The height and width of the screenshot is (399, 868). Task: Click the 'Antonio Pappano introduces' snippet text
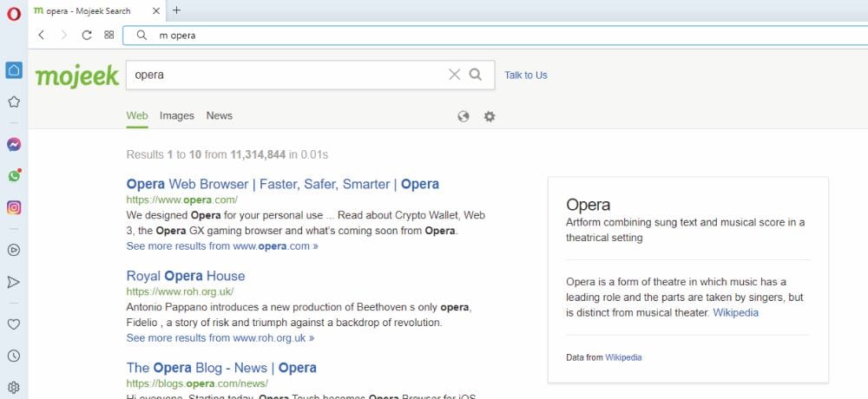pyautogui.click(x=299, y=314)
